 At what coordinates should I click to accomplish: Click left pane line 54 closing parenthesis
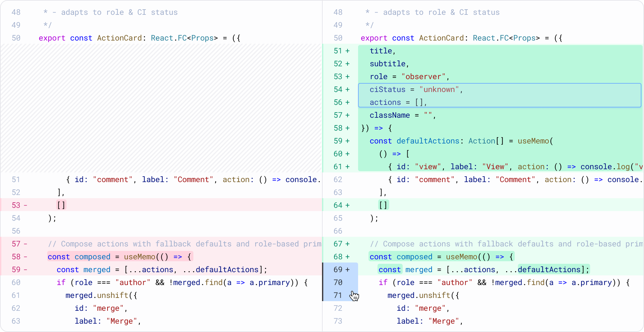click(161, 218)
